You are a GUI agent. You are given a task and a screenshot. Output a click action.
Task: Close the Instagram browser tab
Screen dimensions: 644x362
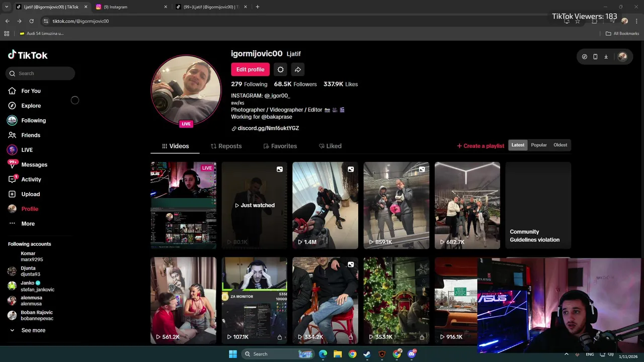click(x=166, y=7)
